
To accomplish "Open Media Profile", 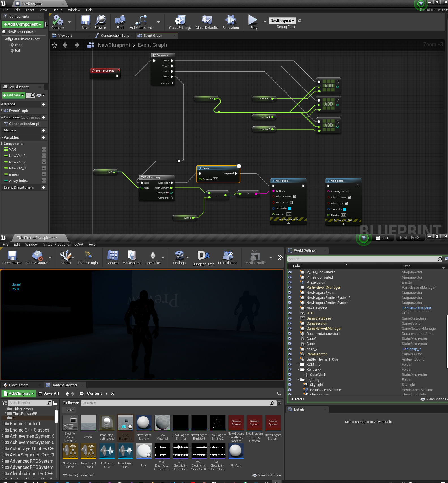I will tap(255, 257).
